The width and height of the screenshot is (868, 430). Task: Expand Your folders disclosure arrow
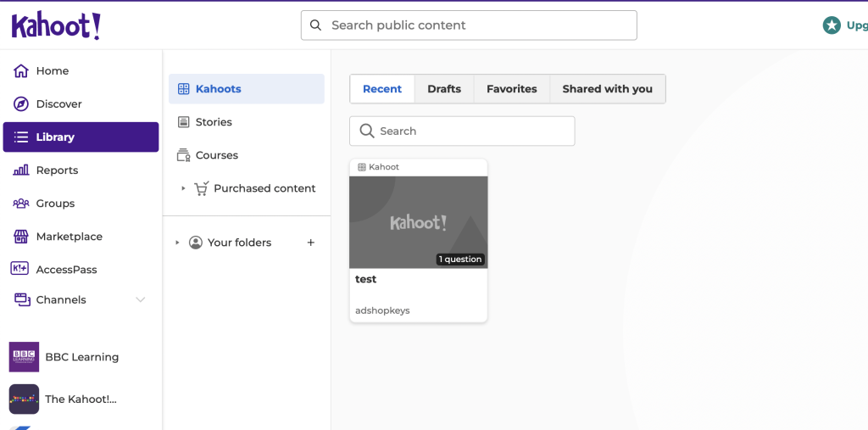177,243
